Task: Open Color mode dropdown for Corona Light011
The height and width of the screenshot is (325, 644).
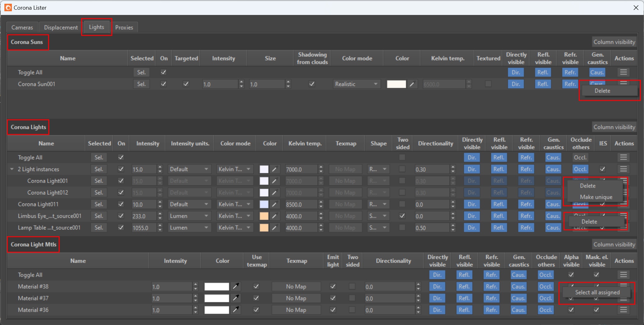Action: coord(235,204)
